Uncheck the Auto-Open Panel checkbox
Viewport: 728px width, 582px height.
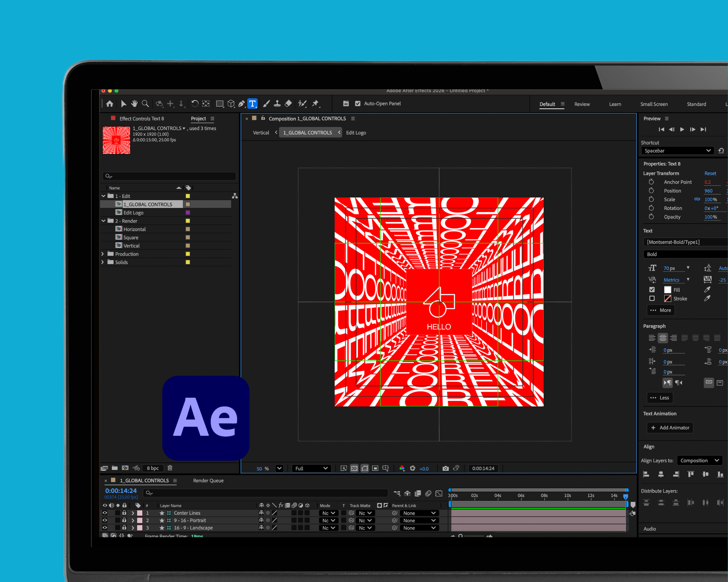coord(358,104)
